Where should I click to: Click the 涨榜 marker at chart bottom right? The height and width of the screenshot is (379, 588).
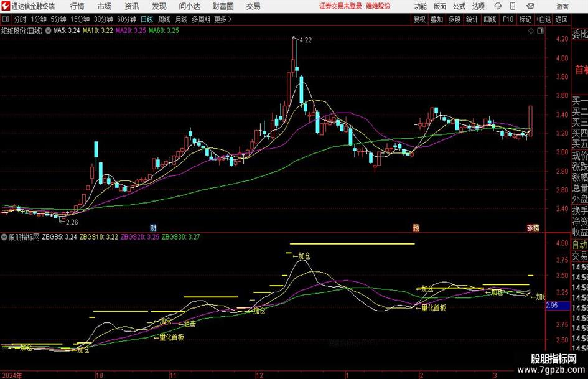(x=533, y=227)
